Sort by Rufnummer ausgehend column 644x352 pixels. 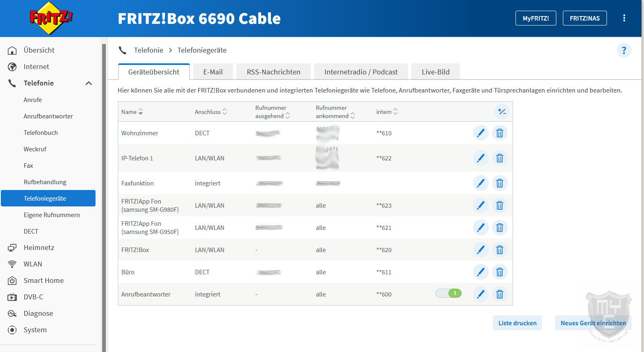click(273, 112)
